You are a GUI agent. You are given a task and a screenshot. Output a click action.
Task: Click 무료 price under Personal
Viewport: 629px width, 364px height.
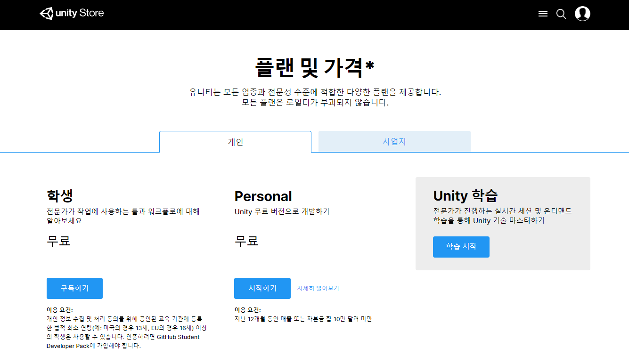click(x=246, y=241)
